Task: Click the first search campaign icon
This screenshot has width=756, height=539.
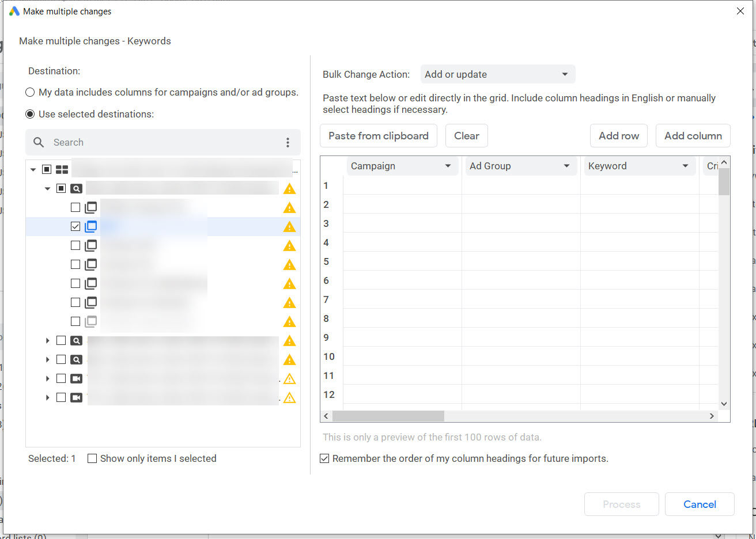Action: (x=76, y=188)
